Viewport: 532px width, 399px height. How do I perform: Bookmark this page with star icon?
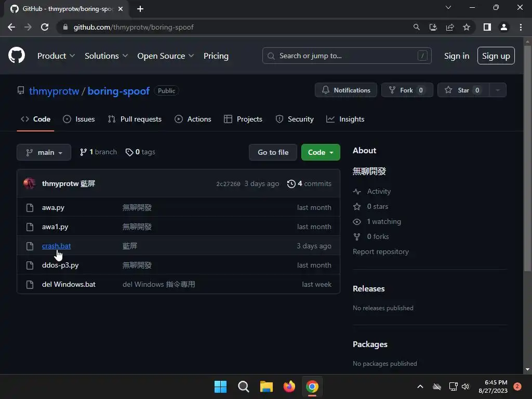coord(467,27)
